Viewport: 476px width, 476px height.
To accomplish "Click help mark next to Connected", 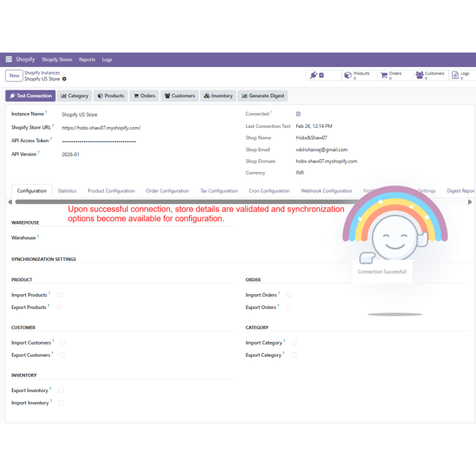I will 271,112.
